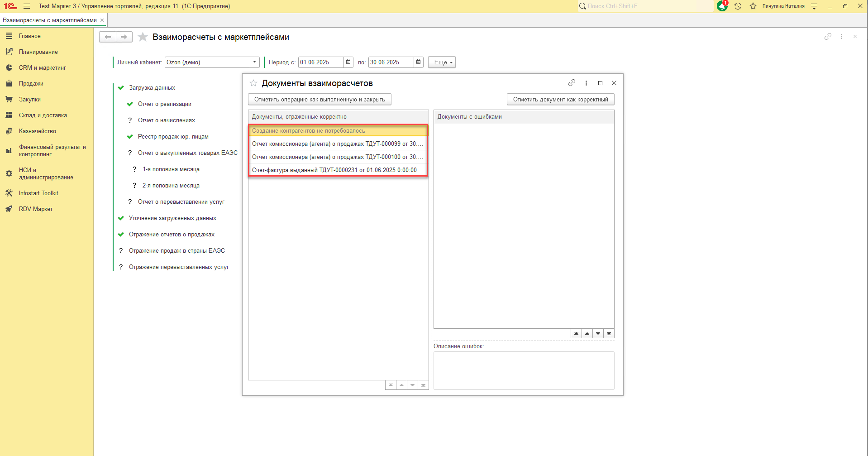Open the Казначейство section
868x456 pixels.
[x=37, y=131]
